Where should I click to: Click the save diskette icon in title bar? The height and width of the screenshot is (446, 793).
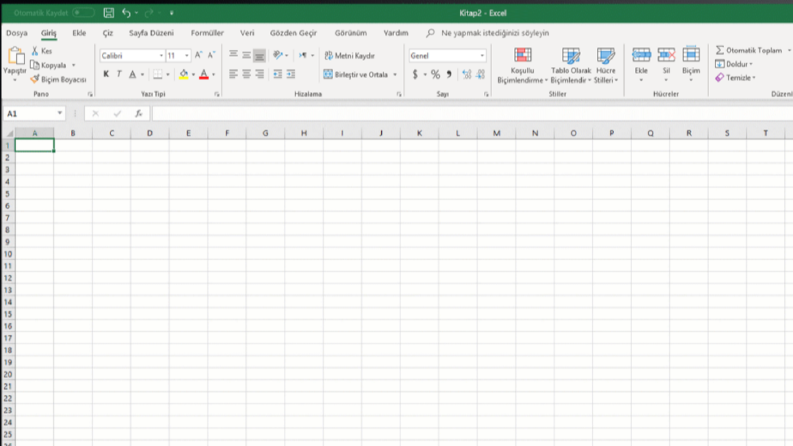point(108,13)
